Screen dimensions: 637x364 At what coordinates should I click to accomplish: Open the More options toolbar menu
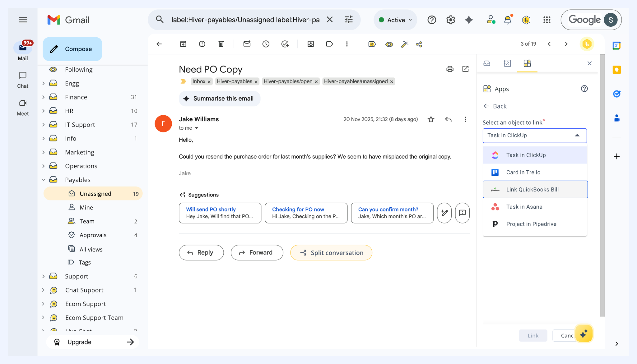347,44
